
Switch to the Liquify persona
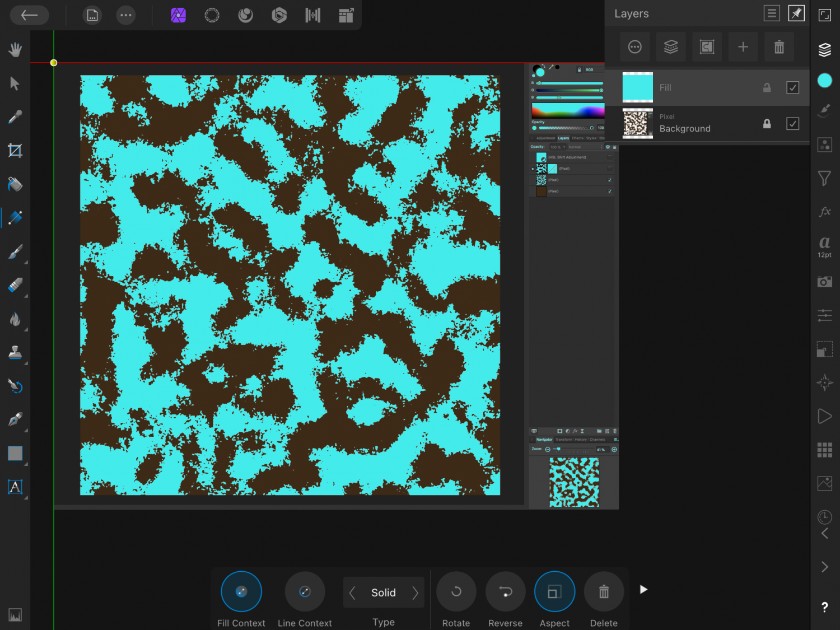pyautogui.click(x=212, y=15)
